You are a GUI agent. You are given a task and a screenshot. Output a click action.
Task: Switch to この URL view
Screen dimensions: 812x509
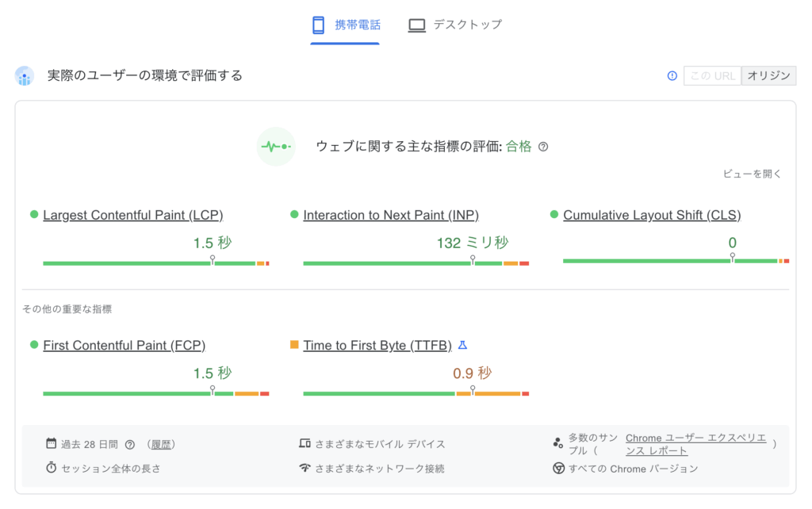tap(712, 76)
